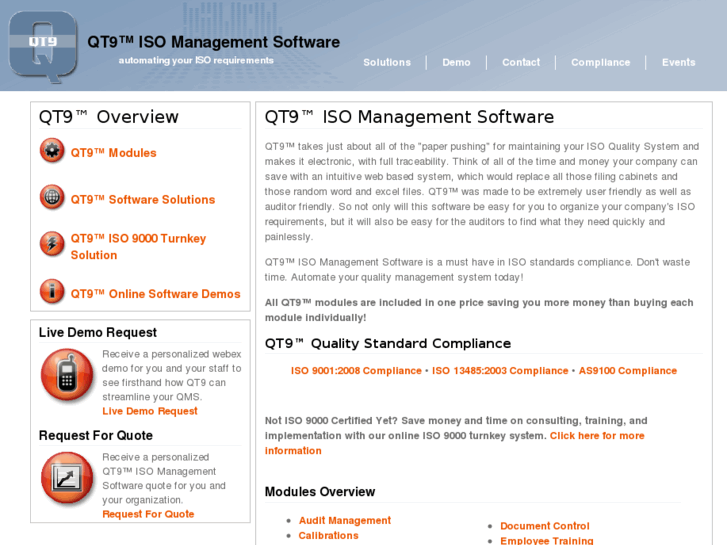The image size is (727, 545).
Task: Click the gear icon beside QT9 Modules
Action: [52, 151]
